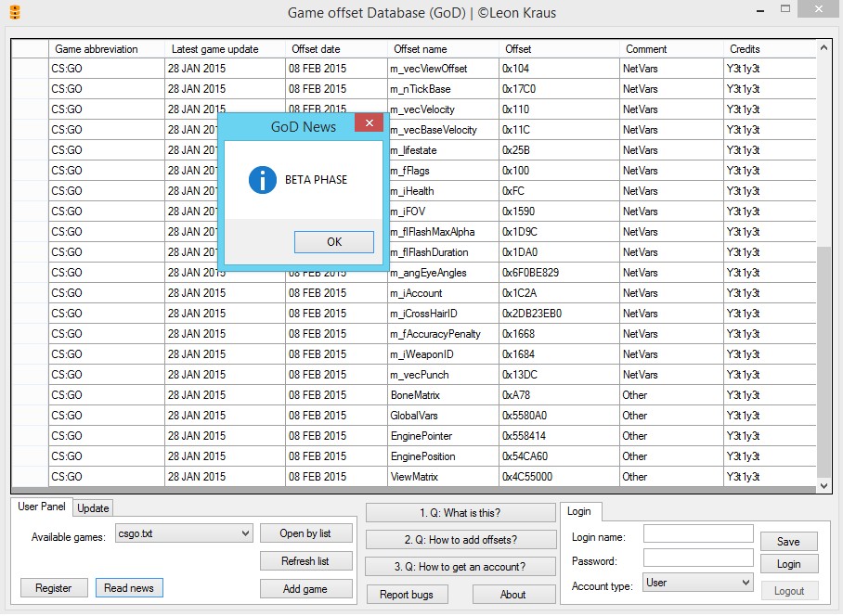
Task: Switch to the Update tab
Action: (x=93, y=508)
